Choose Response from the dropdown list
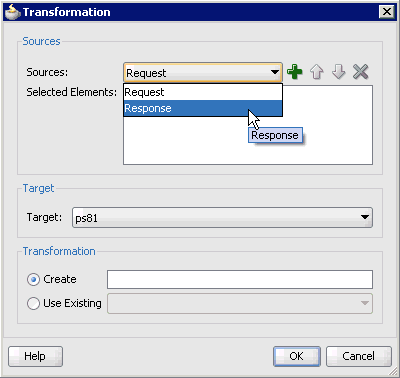The width and height of the screenshot is (400, 378). coord(203,108)
